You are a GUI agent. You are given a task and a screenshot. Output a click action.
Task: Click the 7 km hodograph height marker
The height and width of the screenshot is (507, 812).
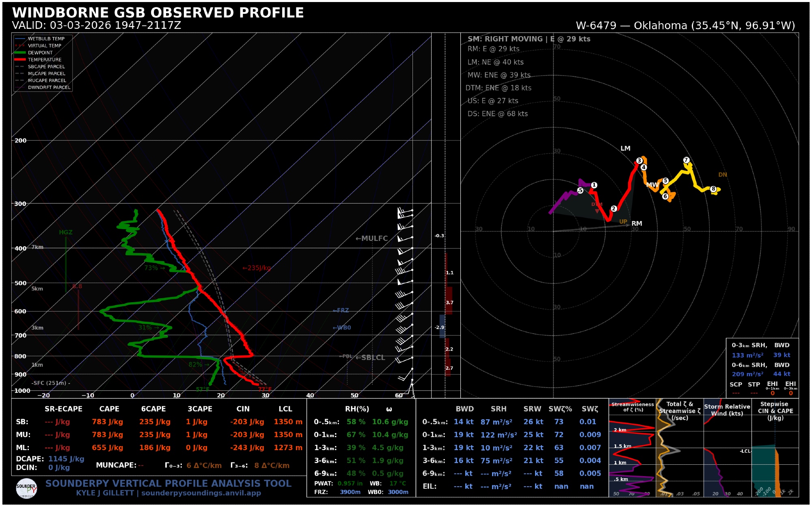click(686, 160)
